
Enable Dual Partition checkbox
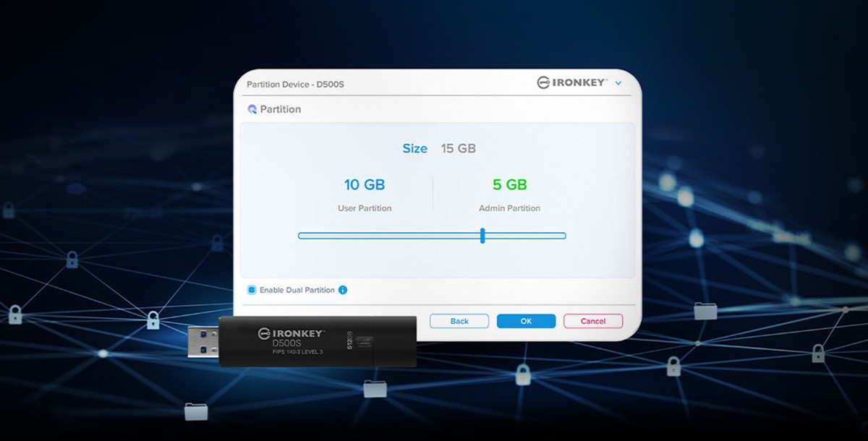click(252, 290)
